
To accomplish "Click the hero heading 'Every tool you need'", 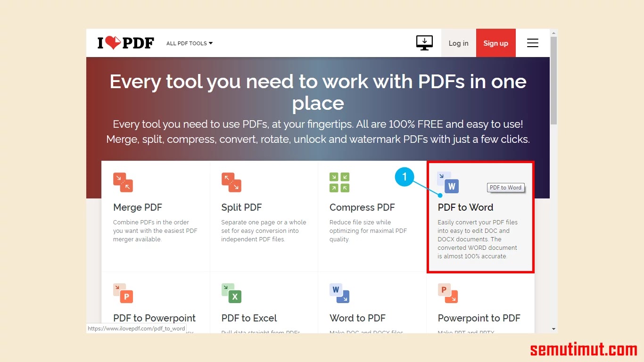I will point(318,92).
